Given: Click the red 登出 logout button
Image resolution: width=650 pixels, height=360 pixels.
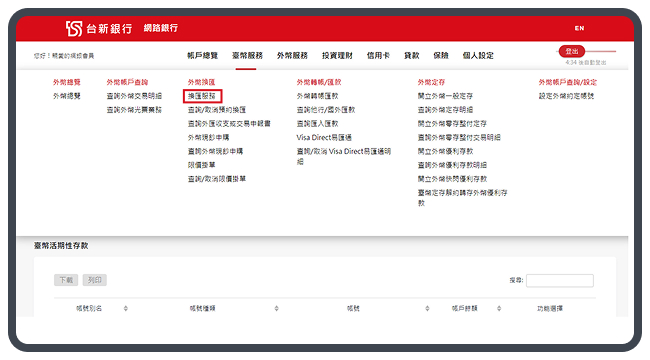Looking at the screenshot, I should click(572, 51).
